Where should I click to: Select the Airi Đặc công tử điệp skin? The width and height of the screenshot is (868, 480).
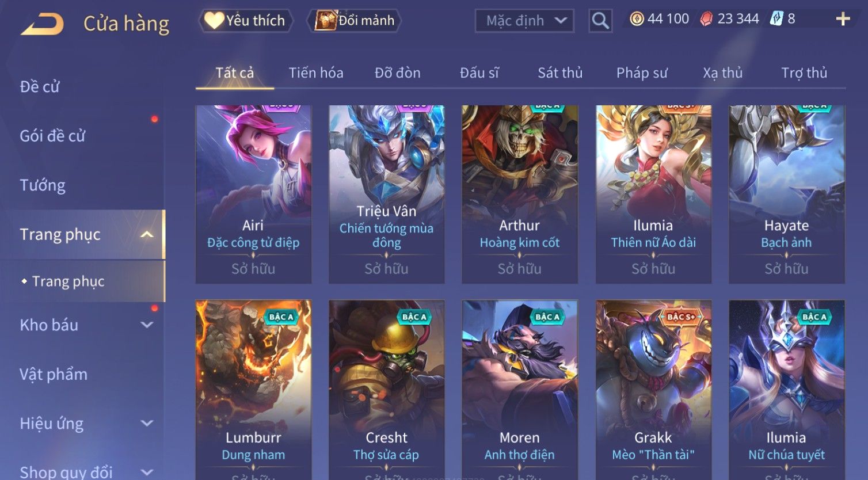(x=253, y=194)
